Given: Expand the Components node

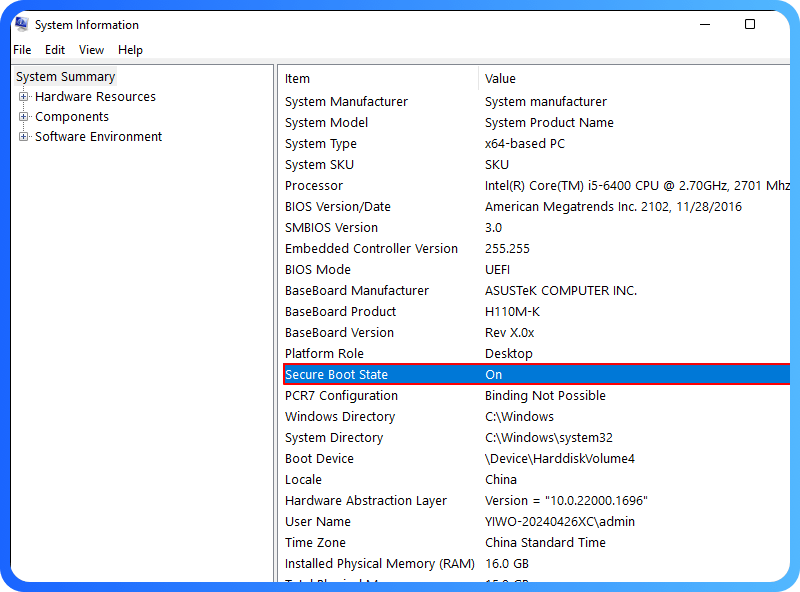Looking at the screenshot, I should pos(23,116).
